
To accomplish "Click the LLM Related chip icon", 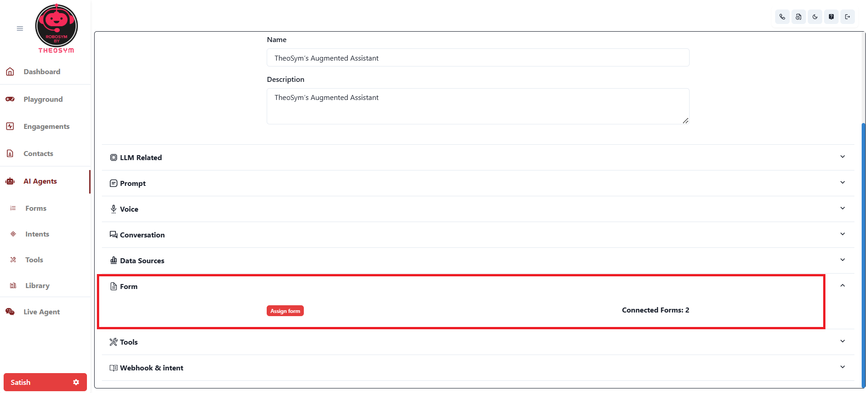I will coord(114,157).
